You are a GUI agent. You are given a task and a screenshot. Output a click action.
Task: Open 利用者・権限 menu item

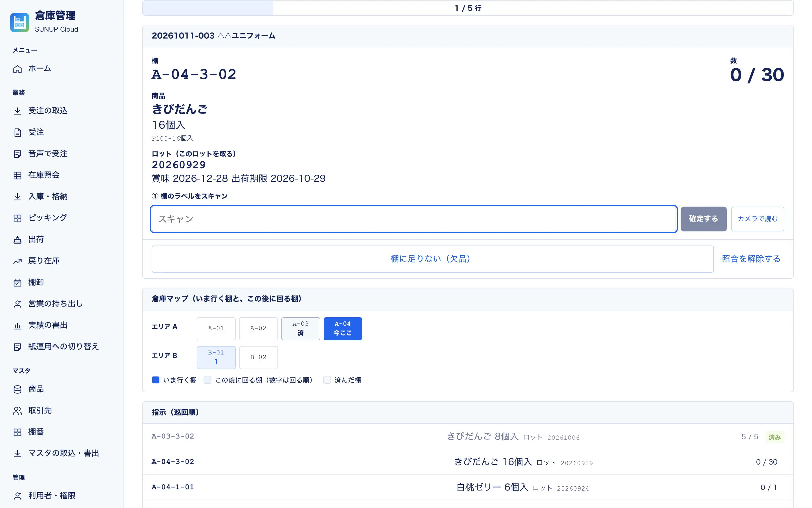click(x=62, y=496)
